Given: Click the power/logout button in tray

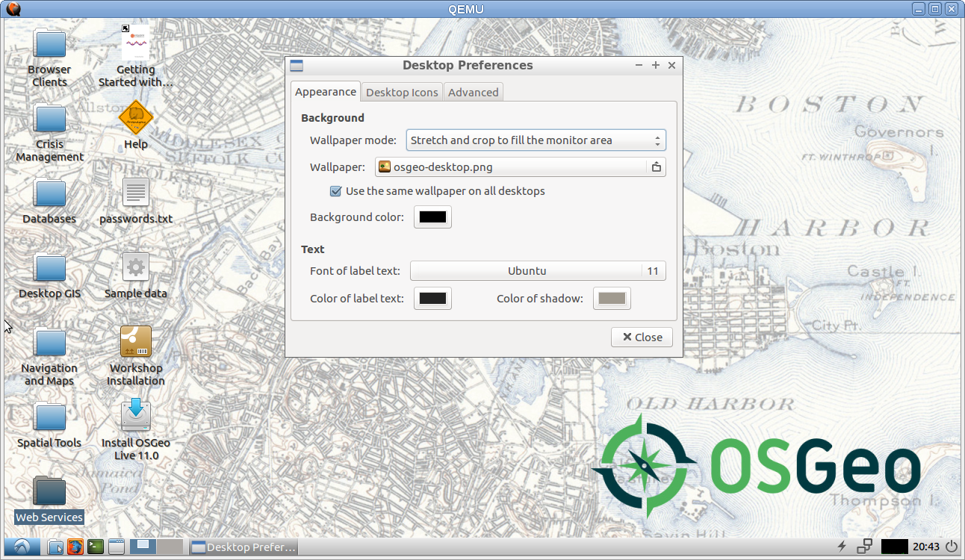Looking at the screenshot, I should click(952, 547).
